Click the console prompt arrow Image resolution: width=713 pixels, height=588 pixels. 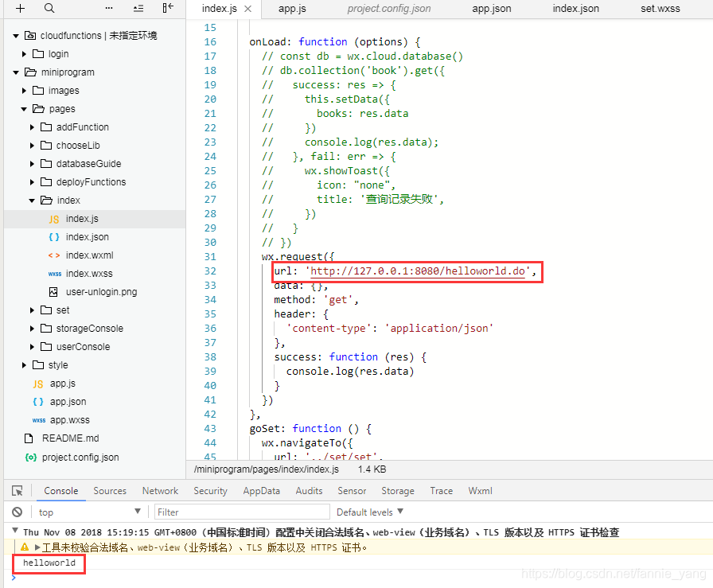(x=14, y=578)
